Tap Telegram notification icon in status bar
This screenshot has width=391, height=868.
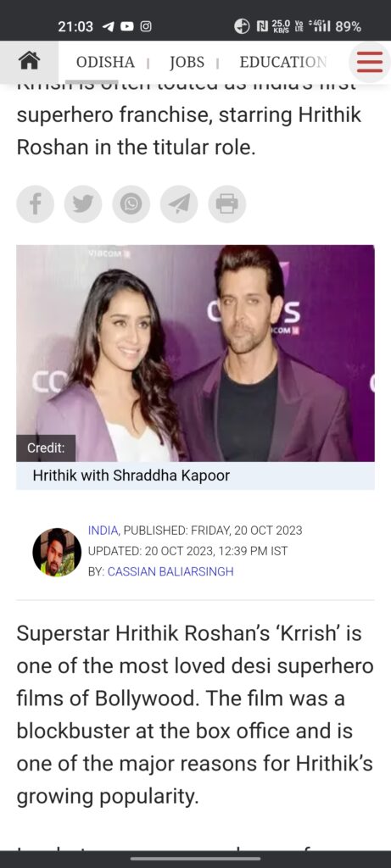pos(108,26)
